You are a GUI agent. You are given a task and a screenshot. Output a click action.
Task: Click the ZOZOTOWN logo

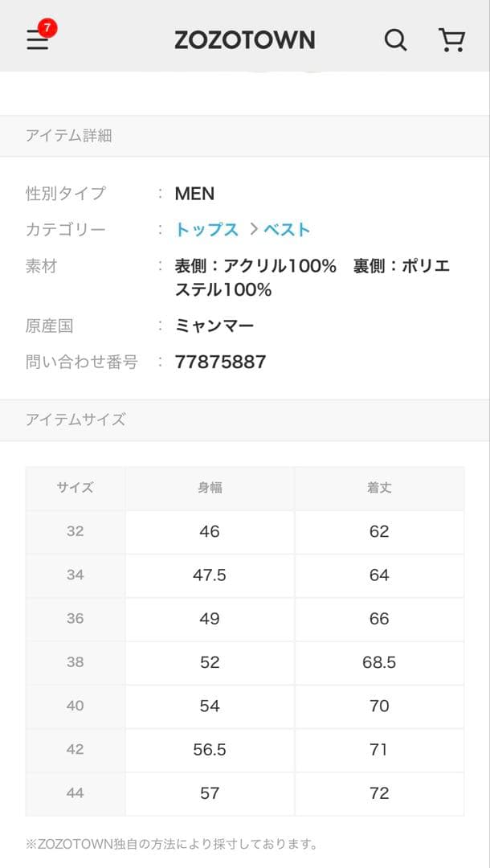click(244, 40)
